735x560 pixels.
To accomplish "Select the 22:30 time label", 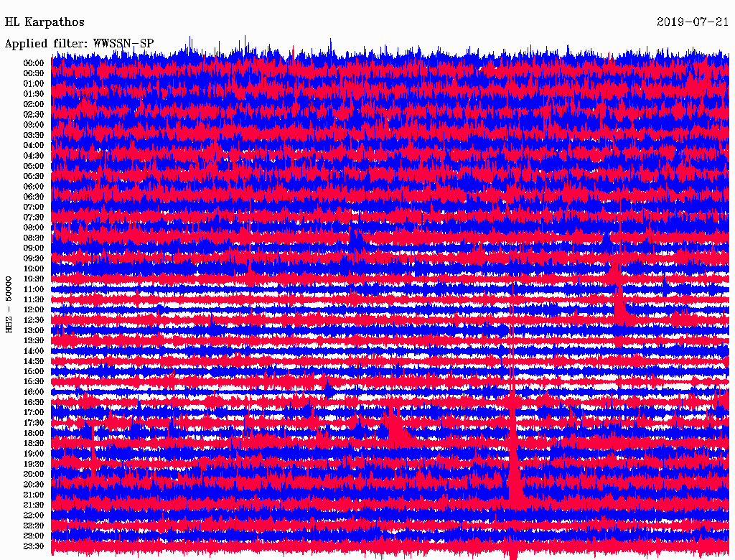I will [x=34, y=526].
